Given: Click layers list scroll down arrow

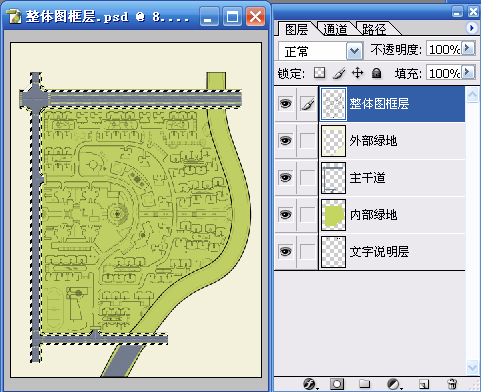Looking at the screenshot, I should tap(472, 367).
